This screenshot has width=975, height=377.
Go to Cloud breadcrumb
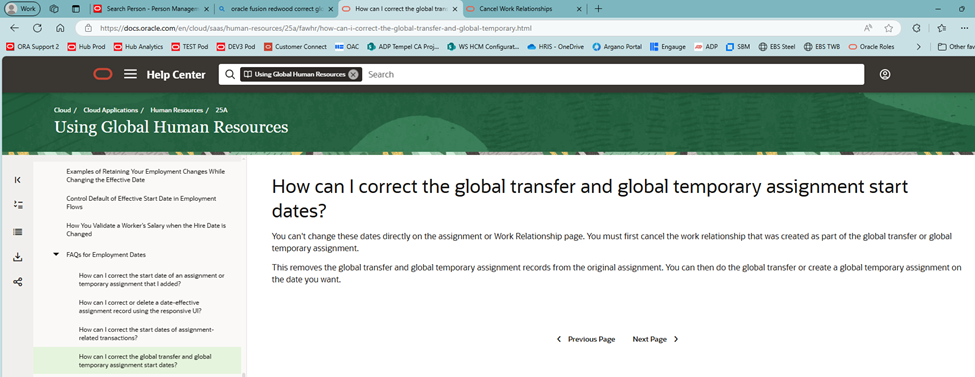(x=62, y=109)
